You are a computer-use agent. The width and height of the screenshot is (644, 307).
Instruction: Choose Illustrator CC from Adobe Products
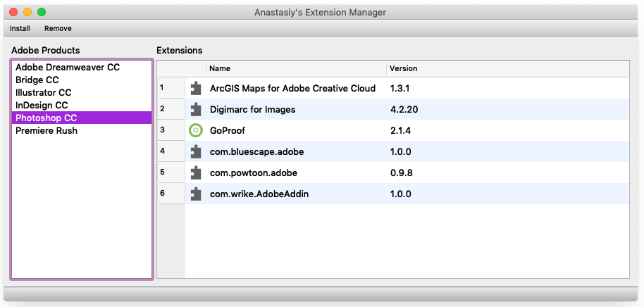44,93
